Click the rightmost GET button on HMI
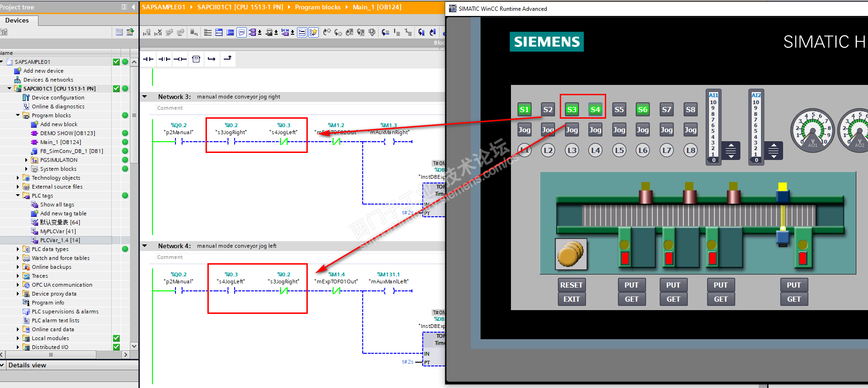This screenshot has width=868, height=388. (794, 299)
